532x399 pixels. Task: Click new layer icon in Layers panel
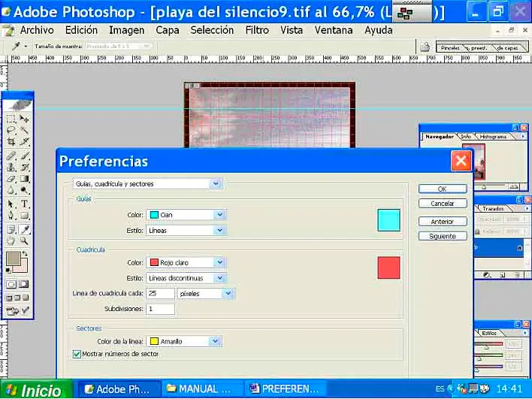click(503, 275)
